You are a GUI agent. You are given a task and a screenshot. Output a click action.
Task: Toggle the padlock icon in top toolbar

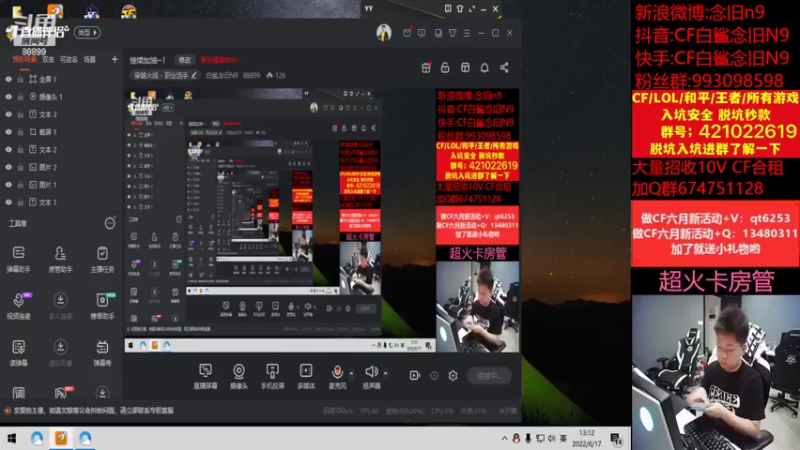tap(445, 68)
